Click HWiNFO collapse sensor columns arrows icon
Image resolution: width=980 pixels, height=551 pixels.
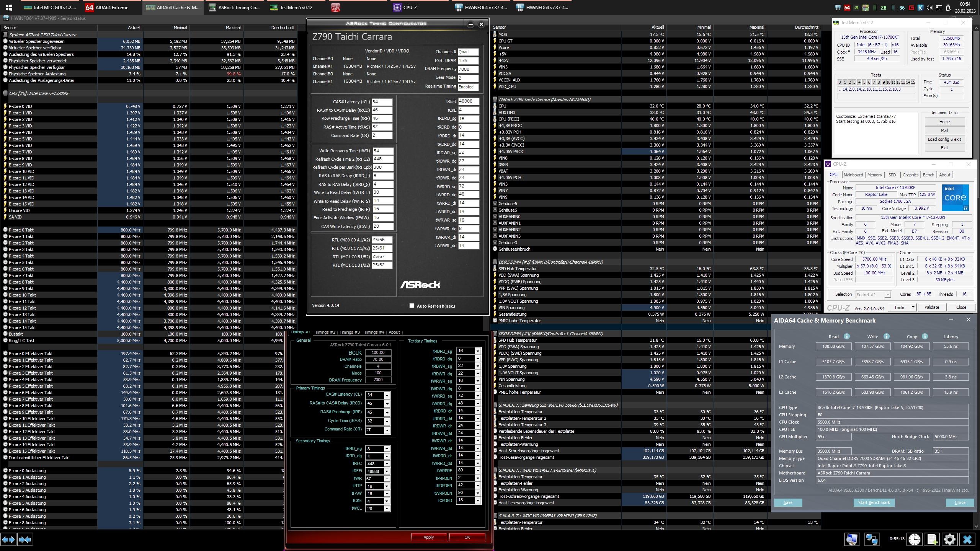click(x=25, y=540)
